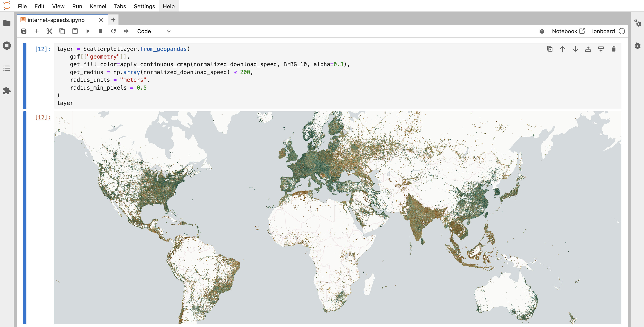Open the Kernel menu
Image resolution: width=644 pixels, height=327 pixels.
pos(98,6)
